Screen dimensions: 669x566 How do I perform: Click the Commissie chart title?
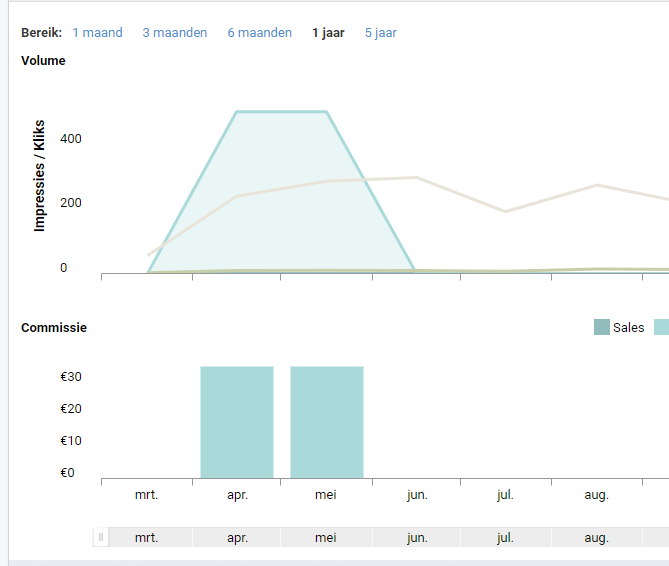(54, 328)
